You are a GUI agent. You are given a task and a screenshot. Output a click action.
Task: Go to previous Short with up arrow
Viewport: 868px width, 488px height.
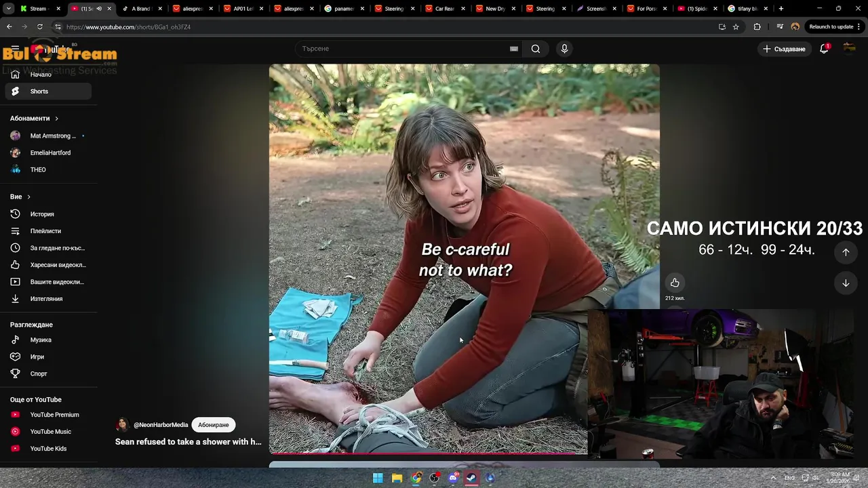tap(846, 252)
